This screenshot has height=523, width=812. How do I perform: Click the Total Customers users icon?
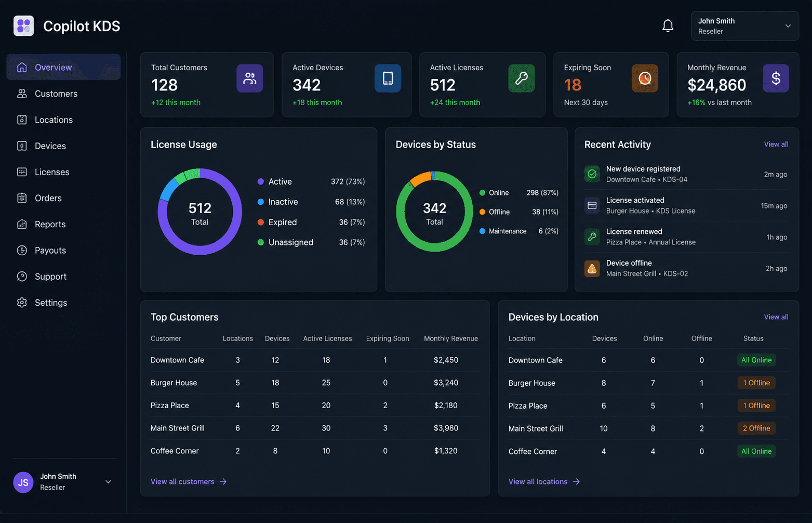point(250,78)
